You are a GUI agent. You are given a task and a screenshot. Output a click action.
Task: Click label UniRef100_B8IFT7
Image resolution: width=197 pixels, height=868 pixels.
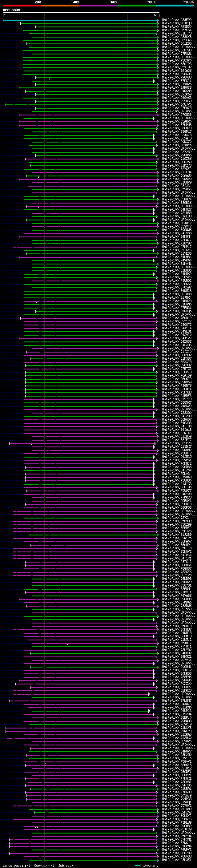pos(177,440)
